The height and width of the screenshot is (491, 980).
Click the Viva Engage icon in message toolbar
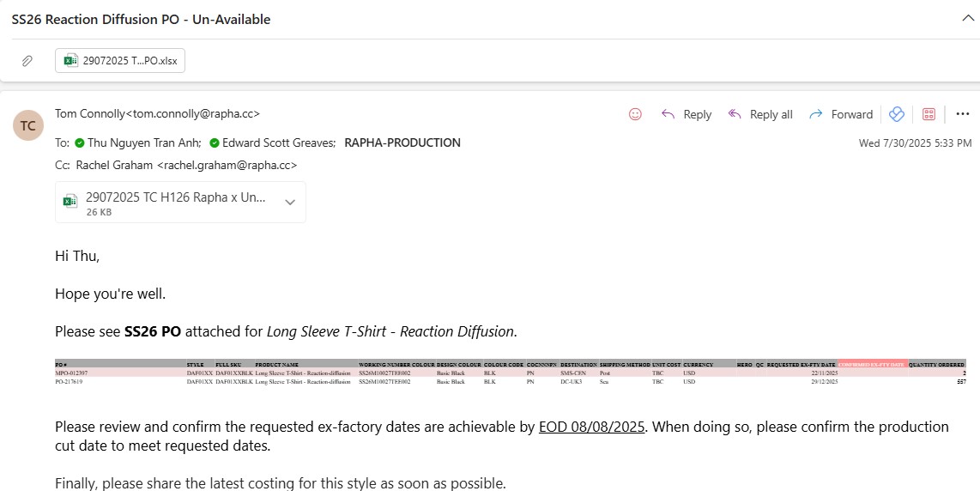[897, 114]
